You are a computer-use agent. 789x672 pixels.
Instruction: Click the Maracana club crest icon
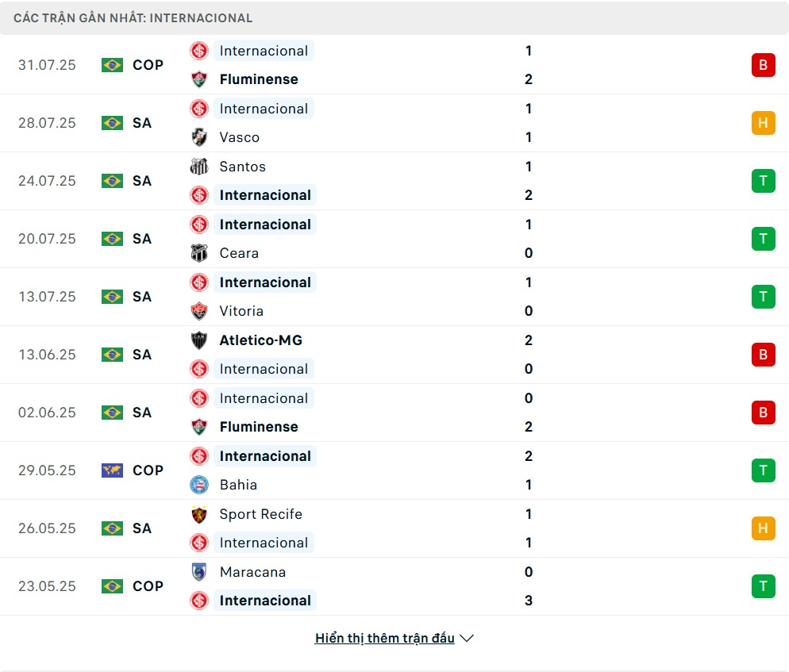pyautogui.click(x=198, y=572)
